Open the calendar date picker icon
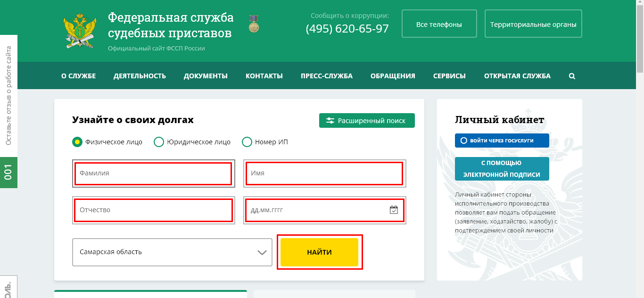 [394, 210]
